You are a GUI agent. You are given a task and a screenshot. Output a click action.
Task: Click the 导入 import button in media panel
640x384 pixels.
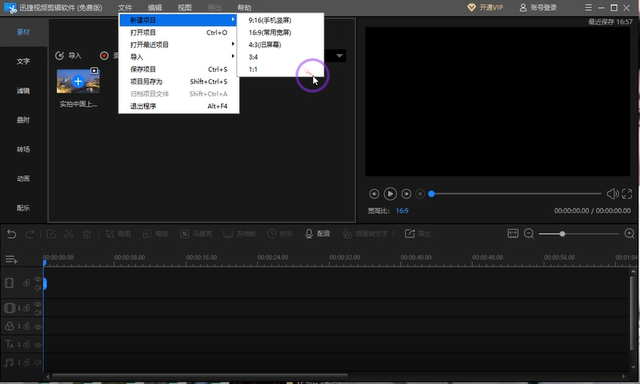click(x=68, y=55)
